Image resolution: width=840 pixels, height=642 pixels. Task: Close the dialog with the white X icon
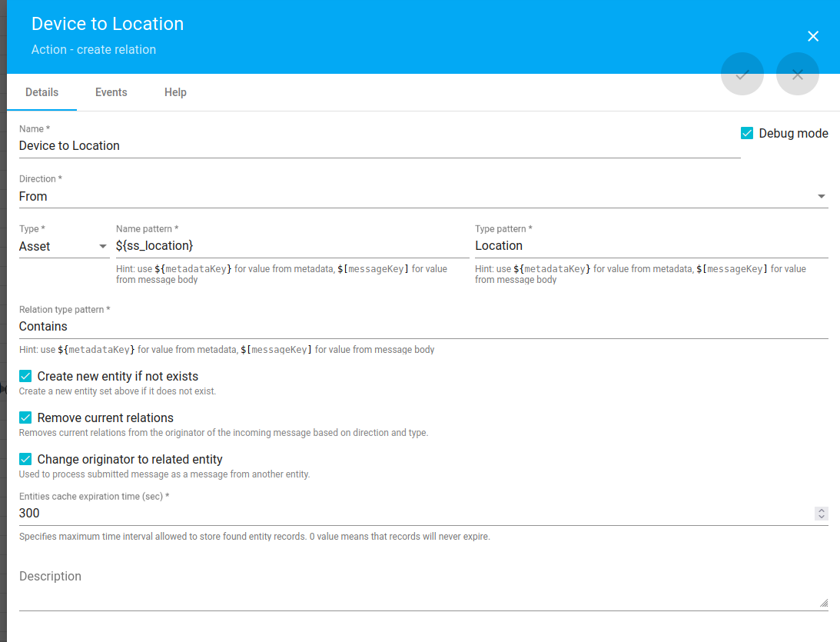[x=813, y=35]
